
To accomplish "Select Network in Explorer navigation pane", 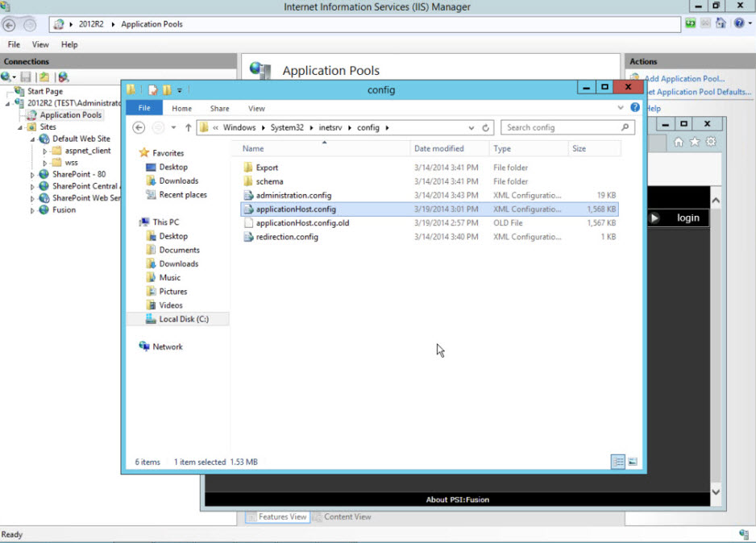I will [x=168, y=347].
